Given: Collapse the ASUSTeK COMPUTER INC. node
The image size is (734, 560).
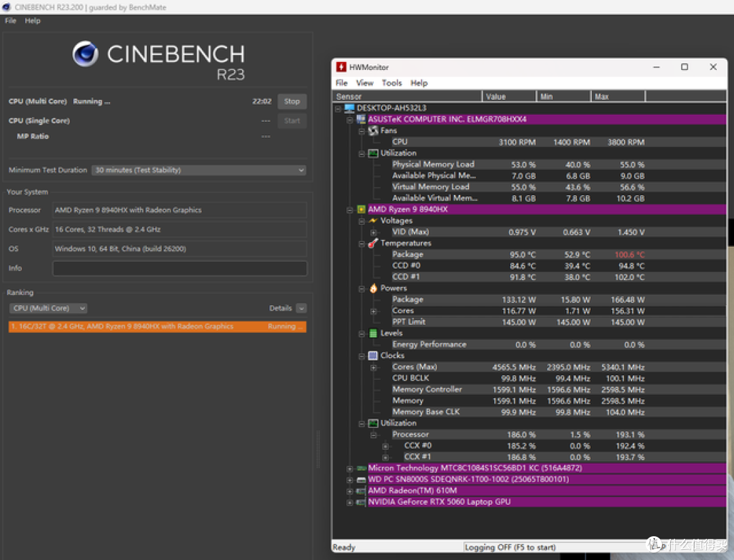Looking at the screenshot, I should click(x=350, y=120).
